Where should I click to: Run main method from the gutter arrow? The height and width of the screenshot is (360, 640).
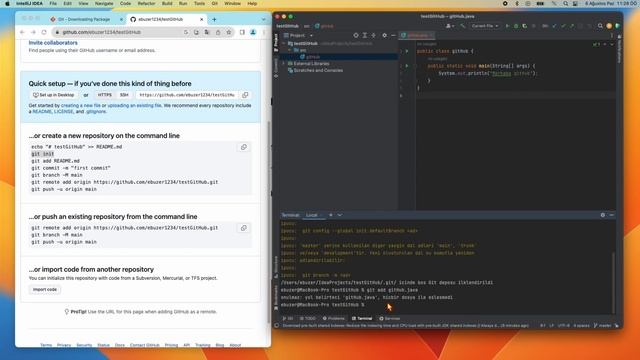click(x=407, y=66)
